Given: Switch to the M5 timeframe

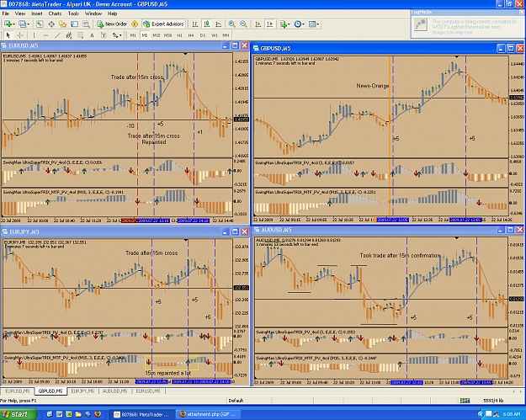Looking at the screenshot, I should coord(145,35).
